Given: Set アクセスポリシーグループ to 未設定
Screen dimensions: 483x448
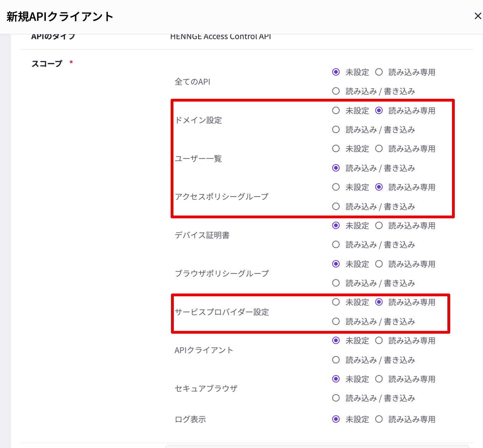Looking at the screenshot, I should (x=336, y=187).
